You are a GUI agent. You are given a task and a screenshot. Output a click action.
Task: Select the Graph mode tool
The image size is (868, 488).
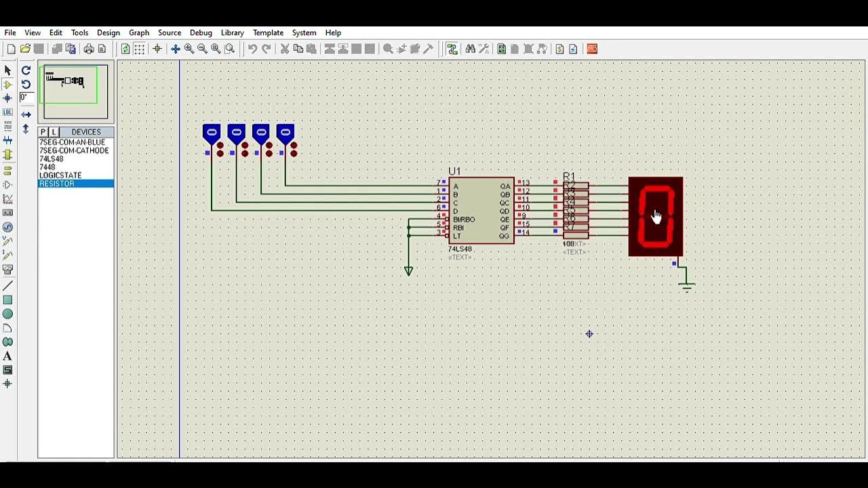pos(7,199)
